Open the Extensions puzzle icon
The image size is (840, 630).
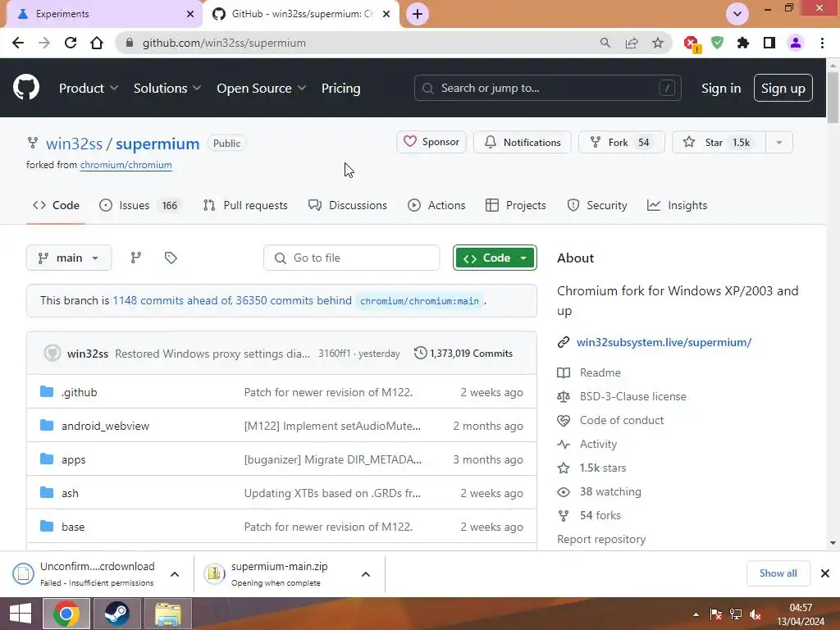(743, 43)
